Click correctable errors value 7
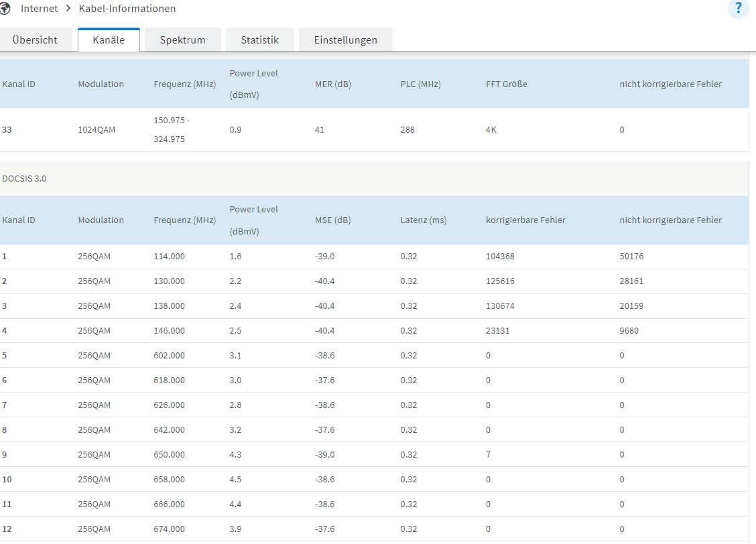Image resolution: width=756 pixels, height=544 pixels. tap(488, 455)
